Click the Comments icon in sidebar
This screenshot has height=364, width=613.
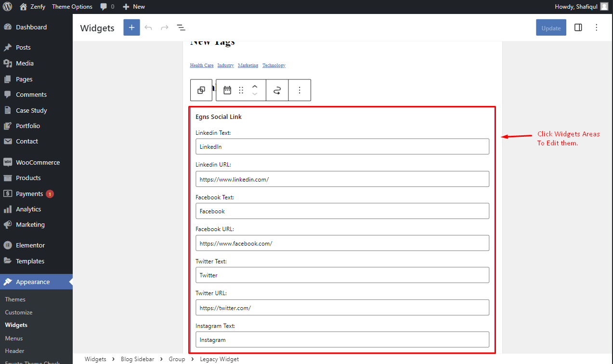coord(8,94)
